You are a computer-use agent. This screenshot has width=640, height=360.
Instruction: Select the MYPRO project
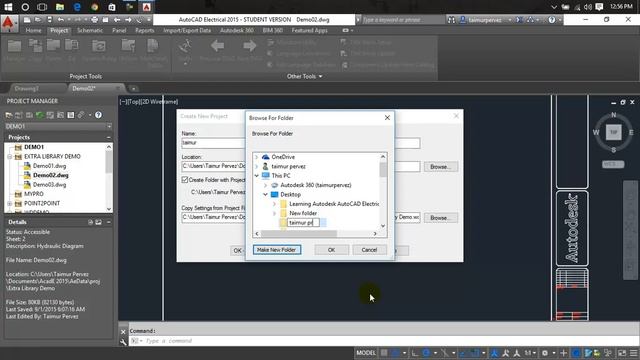33,194
